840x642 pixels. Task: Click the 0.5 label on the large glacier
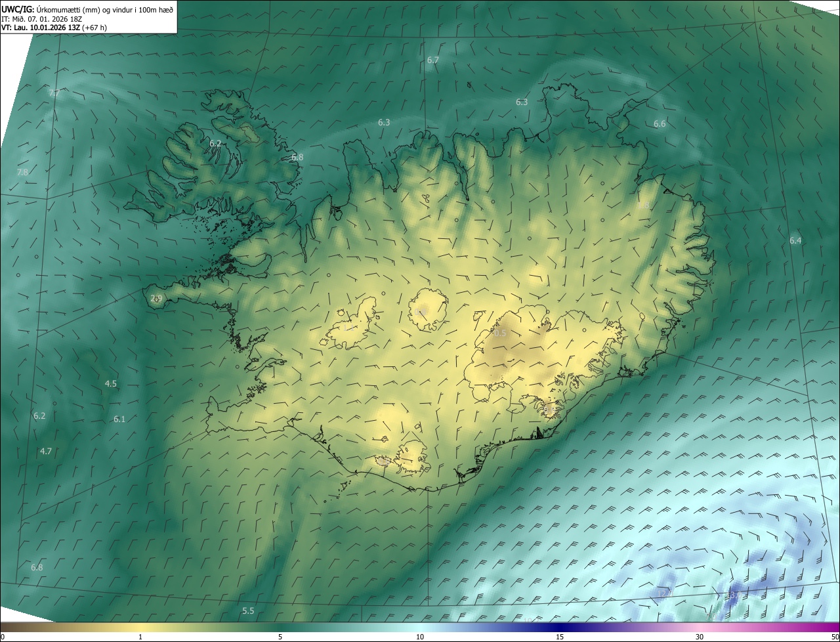click(500, 333)
